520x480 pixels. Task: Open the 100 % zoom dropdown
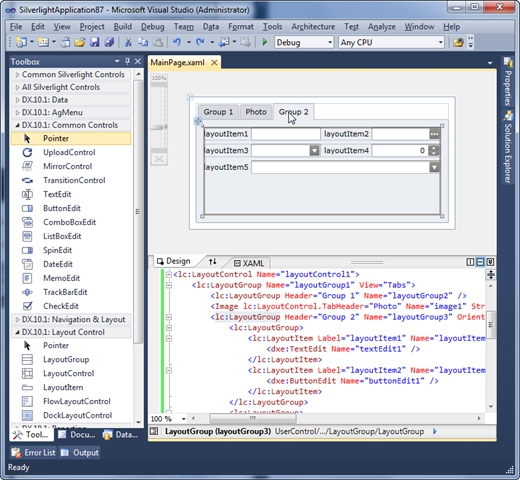click(x=184, y=419)
